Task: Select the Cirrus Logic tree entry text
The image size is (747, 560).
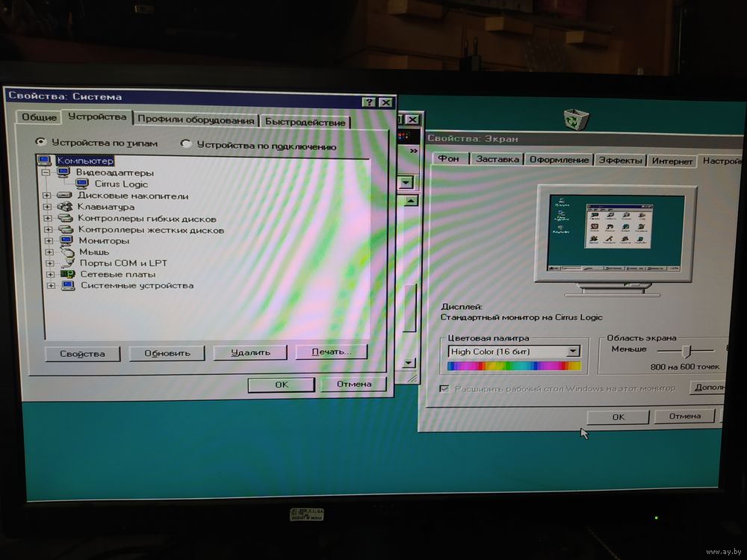Action: coord(122,184)
